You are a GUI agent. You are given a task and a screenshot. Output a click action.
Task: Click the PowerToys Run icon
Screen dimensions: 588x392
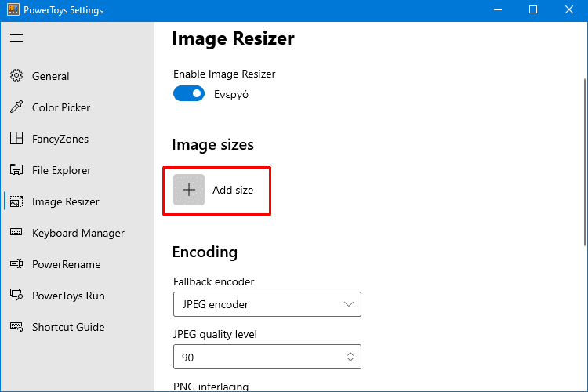click(16, 296)
